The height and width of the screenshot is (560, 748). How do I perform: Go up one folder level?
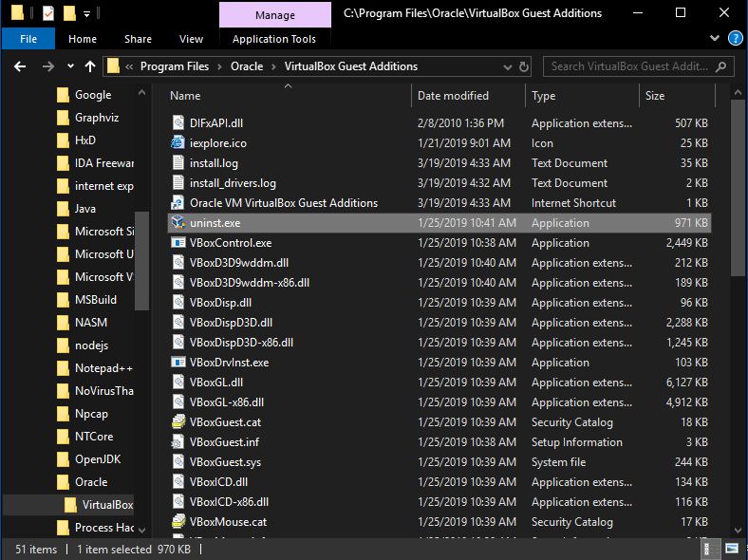tap(89, 66)
